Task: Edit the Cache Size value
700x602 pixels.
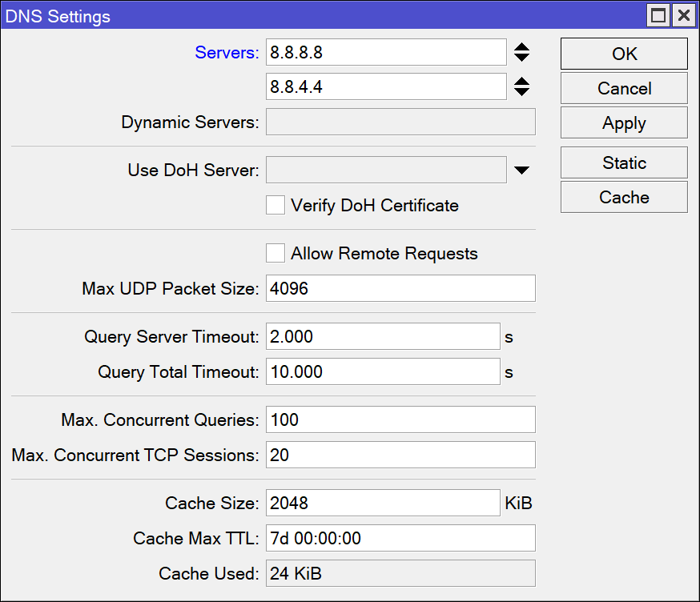Action: [x=383, y=503]
